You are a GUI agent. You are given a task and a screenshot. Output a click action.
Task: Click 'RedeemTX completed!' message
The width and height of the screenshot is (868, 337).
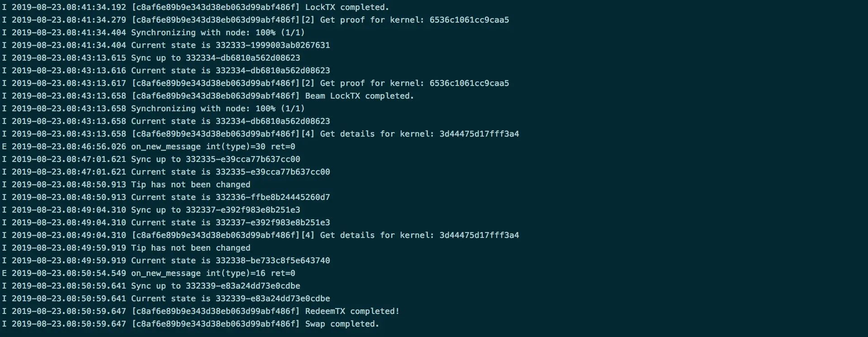352,311
